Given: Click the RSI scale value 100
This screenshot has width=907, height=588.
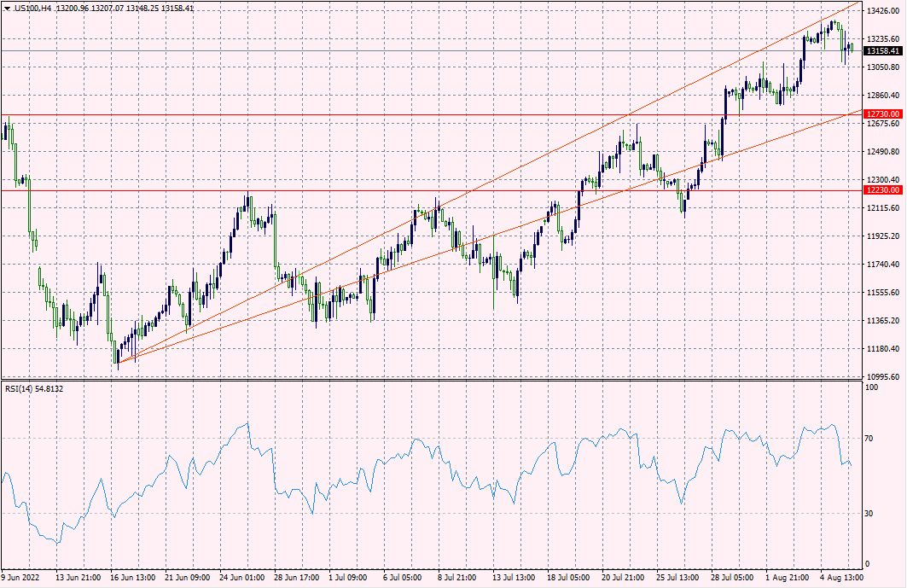Looking at the screenshot, I should [872, 387].
